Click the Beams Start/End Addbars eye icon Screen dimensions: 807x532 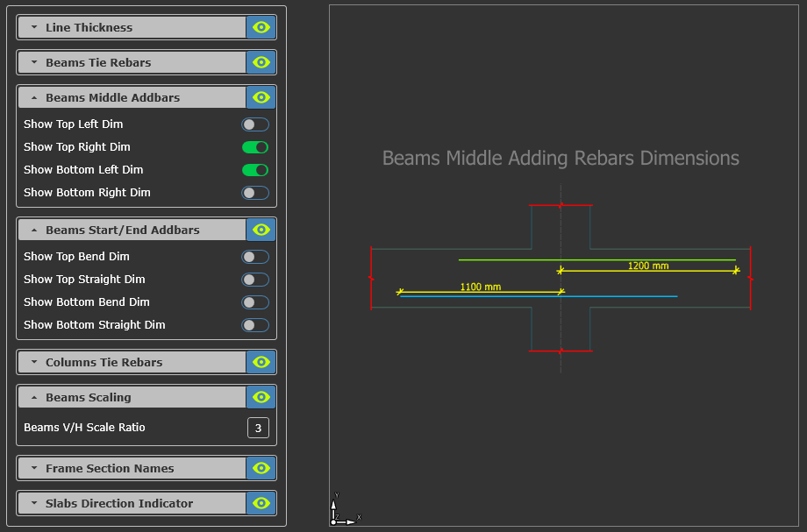tap(261, 230)
